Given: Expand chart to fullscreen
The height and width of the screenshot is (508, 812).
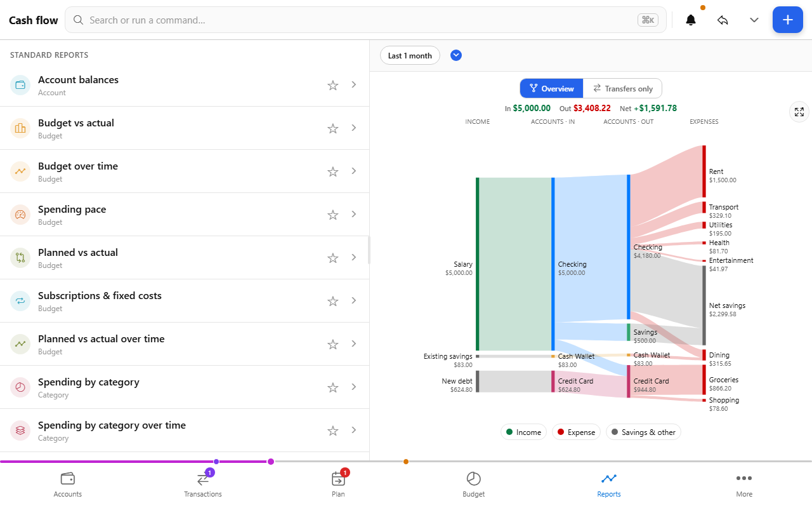Looking at the screenshot, I should [799, 112].
